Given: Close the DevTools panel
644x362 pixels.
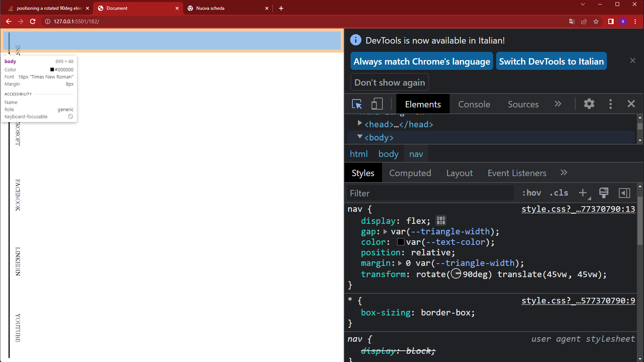Looking at the screenshot, I should pos(631,104).
